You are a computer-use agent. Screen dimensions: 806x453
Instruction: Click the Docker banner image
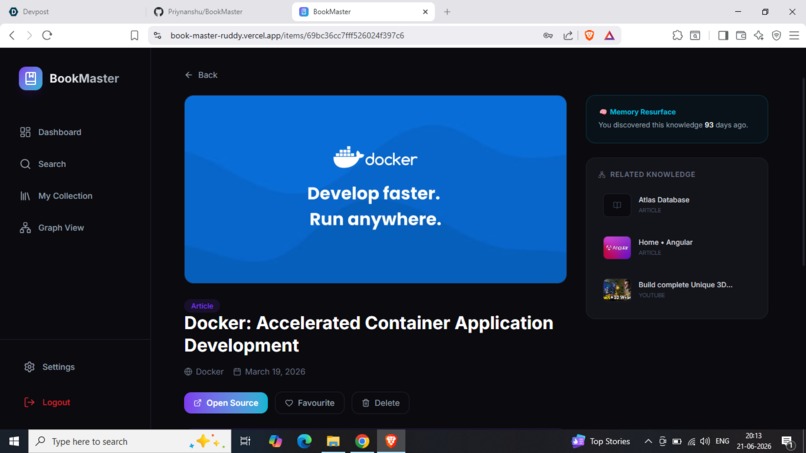375,189
